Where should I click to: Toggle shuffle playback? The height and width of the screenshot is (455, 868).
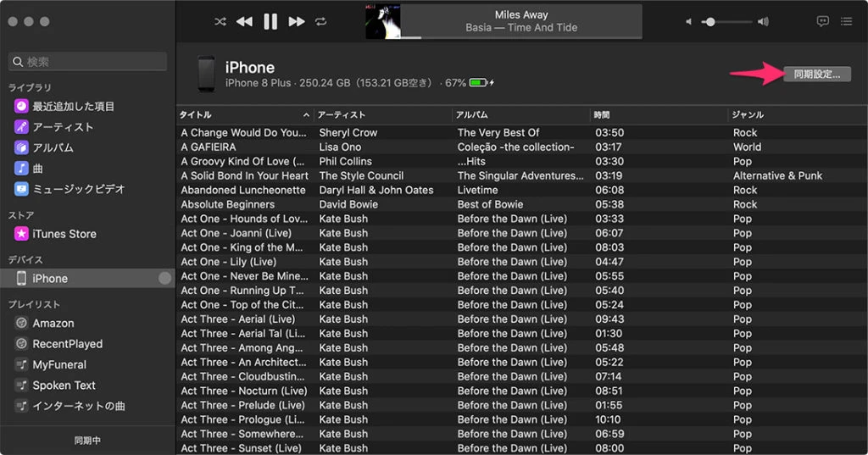220,21
